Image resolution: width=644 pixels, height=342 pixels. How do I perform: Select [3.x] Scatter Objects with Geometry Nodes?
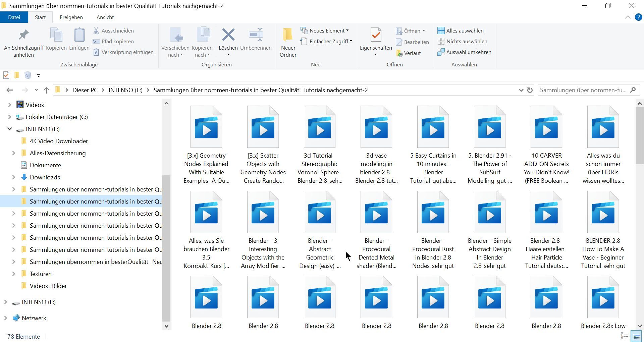(x=263, y=145)
